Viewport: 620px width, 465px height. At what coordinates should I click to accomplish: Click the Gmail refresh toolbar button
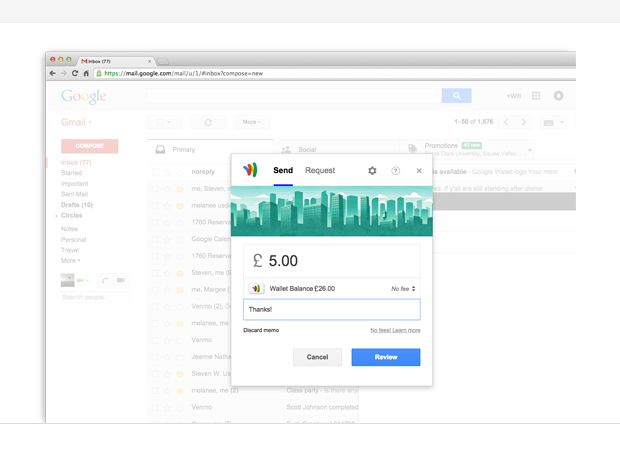[208, 122]
